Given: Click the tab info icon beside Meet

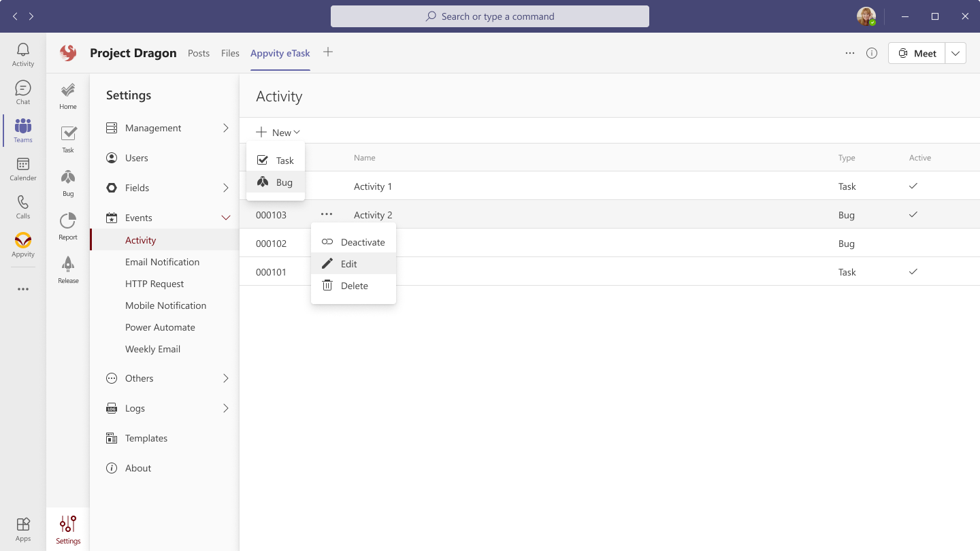Looking at the screenshot, I should point(872,53).
